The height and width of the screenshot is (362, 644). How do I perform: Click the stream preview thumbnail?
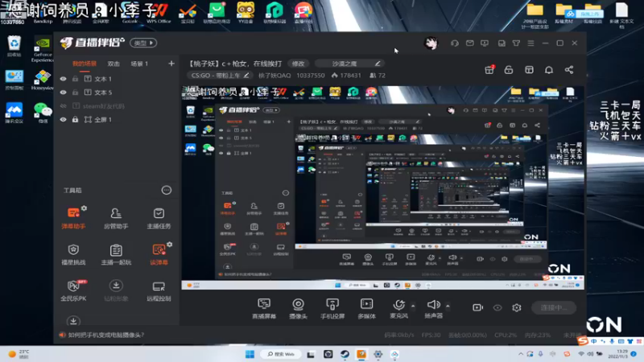click(383, 187)
